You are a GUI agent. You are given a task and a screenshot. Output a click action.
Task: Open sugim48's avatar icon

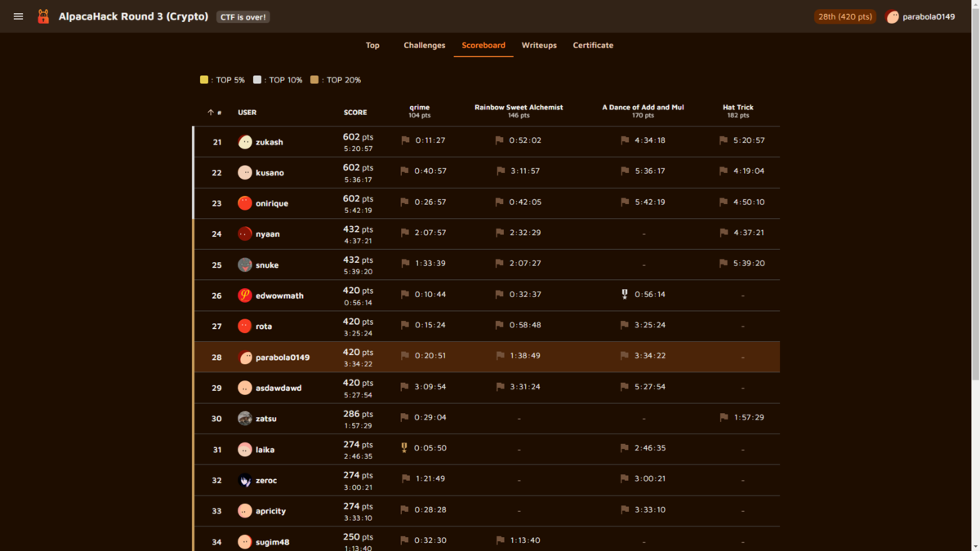point(245,542)
